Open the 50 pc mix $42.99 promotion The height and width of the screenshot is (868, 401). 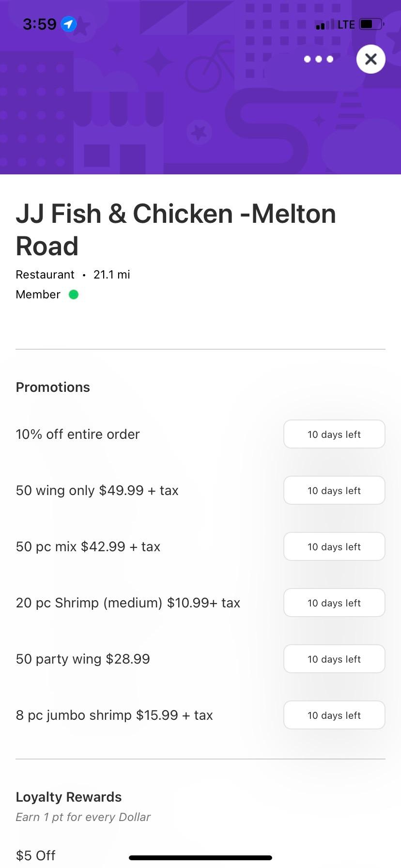pyautogui.click(x=88, y=547)
